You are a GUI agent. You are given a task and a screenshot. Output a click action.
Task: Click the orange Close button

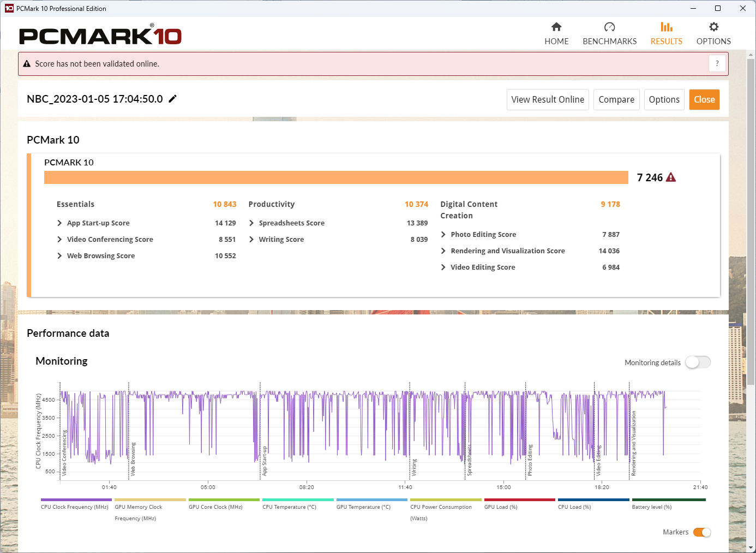click(x=704, y=99)
